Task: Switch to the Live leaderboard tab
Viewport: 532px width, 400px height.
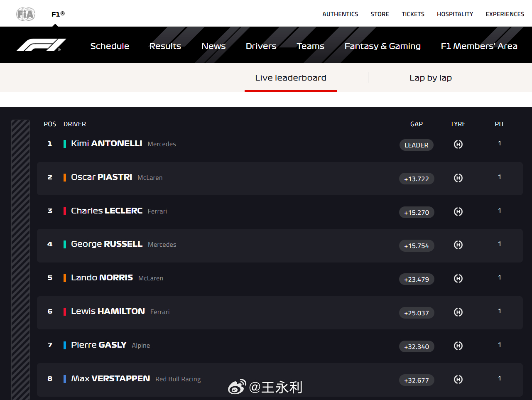Action: pyautogui.click(x=291, y=78)
